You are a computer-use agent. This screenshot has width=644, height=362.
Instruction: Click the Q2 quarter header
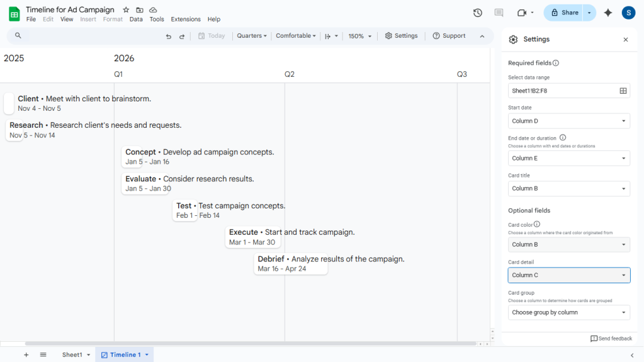click(290, 74)
